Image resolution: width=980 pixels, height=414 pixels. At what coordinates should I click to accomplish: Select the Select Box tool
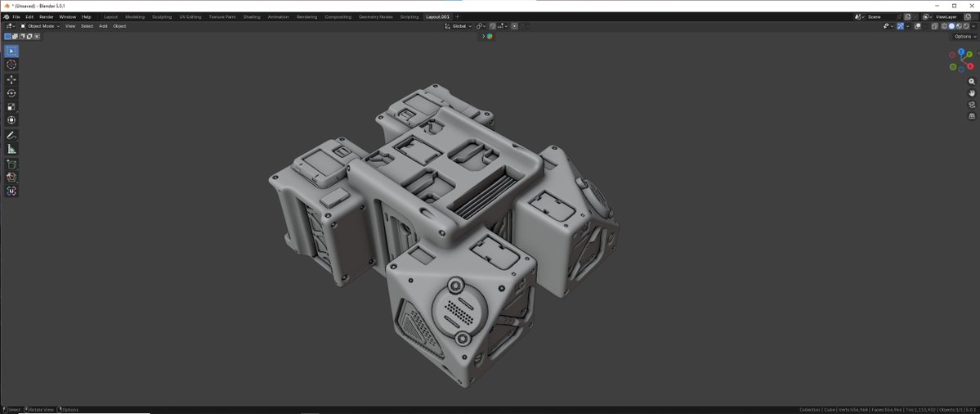click(x=11, y=51)
